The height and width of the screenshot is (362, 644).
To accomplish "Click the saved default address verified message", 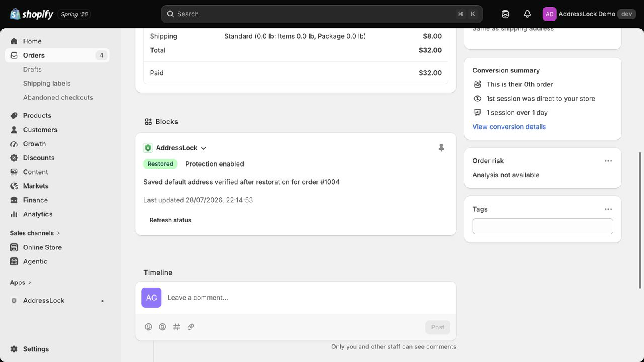I will coord(242,182).
